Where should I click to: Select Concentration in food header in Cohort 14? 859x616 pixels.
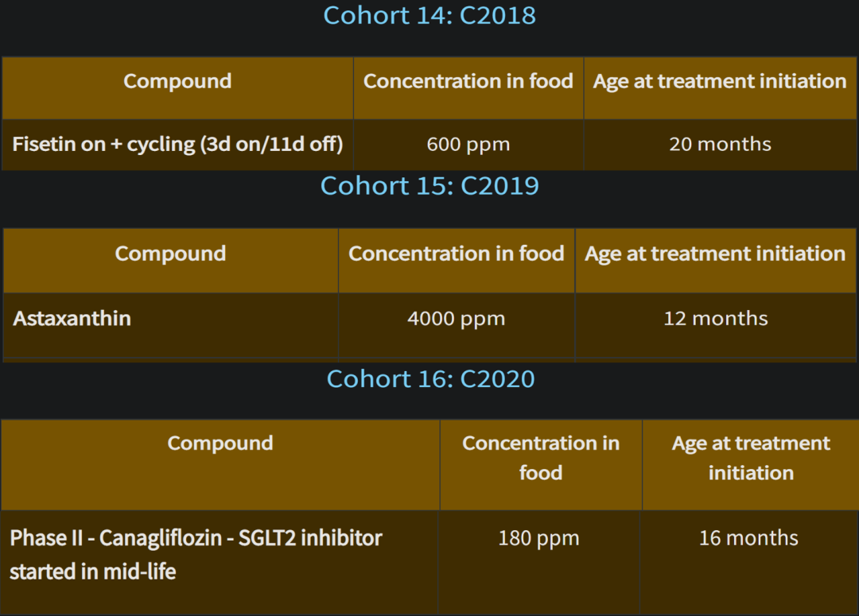(x=468, y=88)
